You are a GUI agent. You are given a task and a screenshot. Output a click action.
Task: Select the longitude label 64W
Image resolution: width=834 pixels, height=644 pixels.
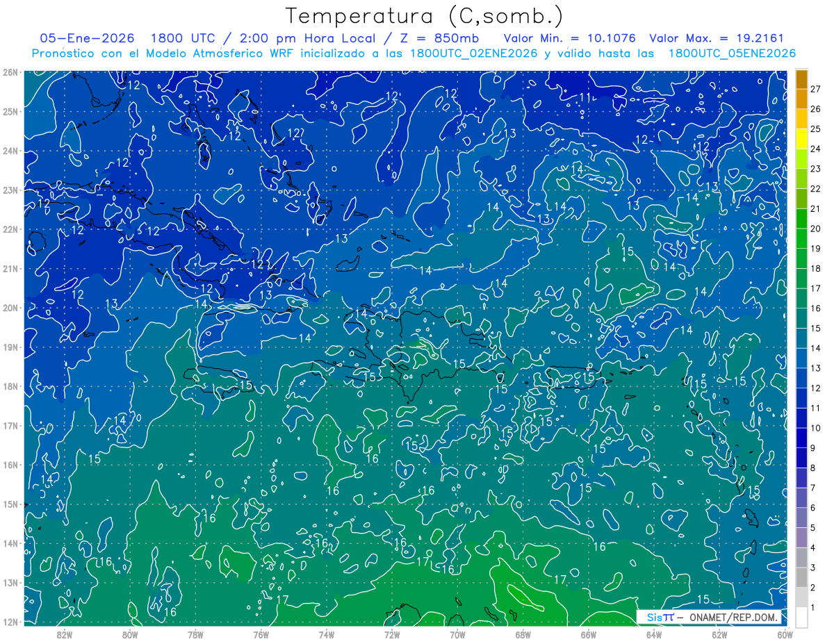click(x=654, y=634)
